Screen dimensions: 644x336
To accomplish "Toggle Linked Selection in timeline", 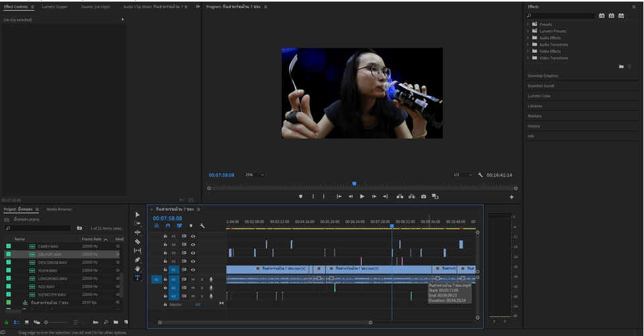I will pos(179,225).
